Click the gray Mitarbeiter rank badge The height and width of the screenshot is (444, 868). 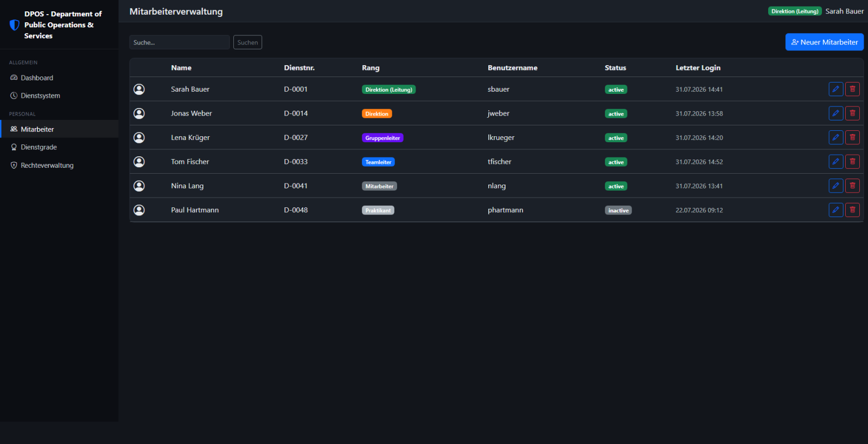tap(379, 186)
